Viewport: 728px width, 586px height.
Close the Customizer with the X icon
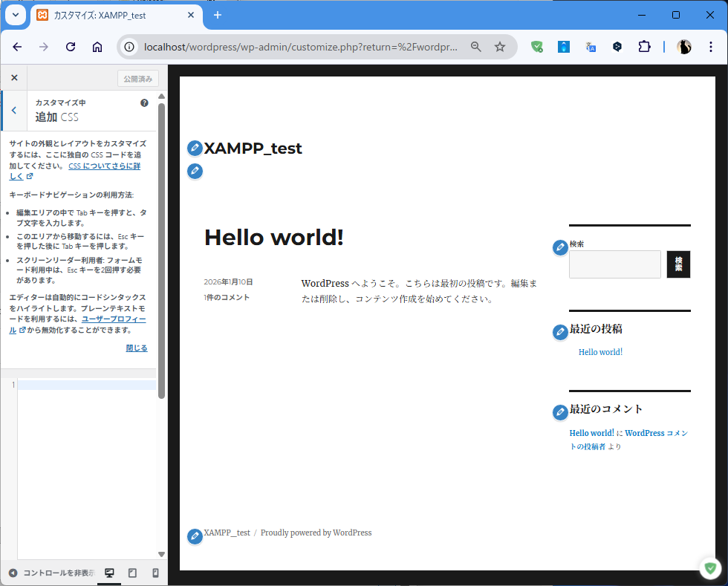point(14,78)
